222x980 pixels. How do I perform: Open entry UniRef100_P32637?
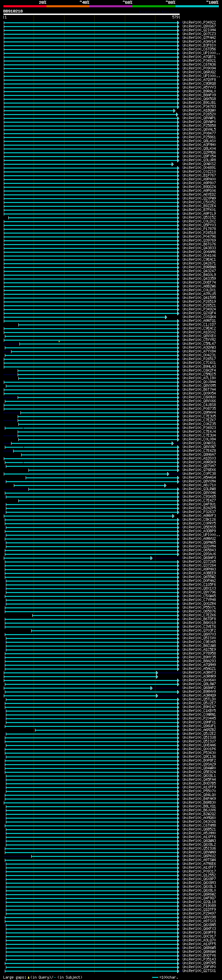[x=199, y=512]
